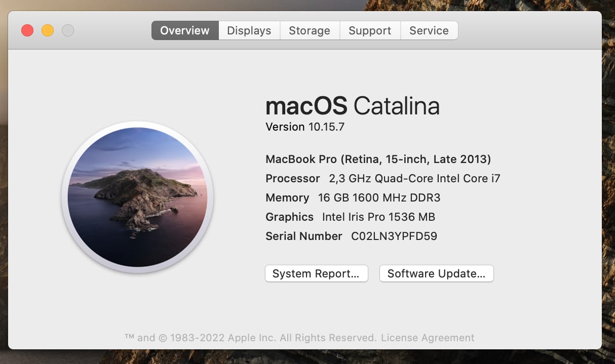The height and width of the screenshot is (364, 615).
Task: Switch to the Overview tab
Action: (x=184, y=30)
